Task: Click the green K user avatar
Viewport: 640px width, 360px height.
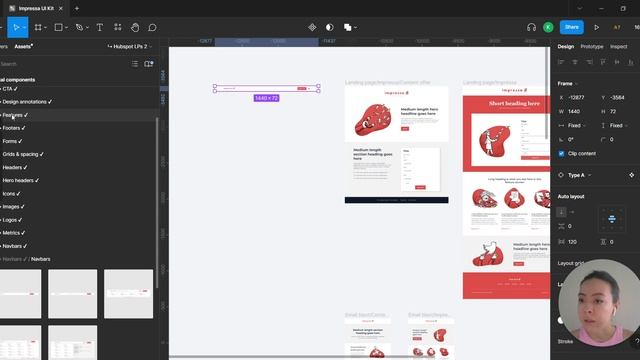Action: 548,27
